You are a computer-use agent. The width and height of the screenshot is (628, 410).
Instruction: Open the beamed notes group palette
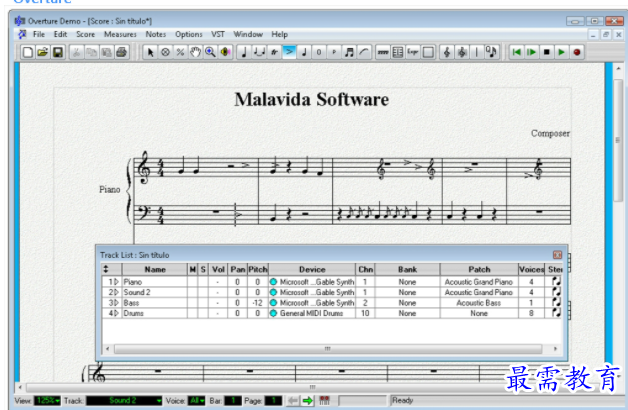coord(349,52)
